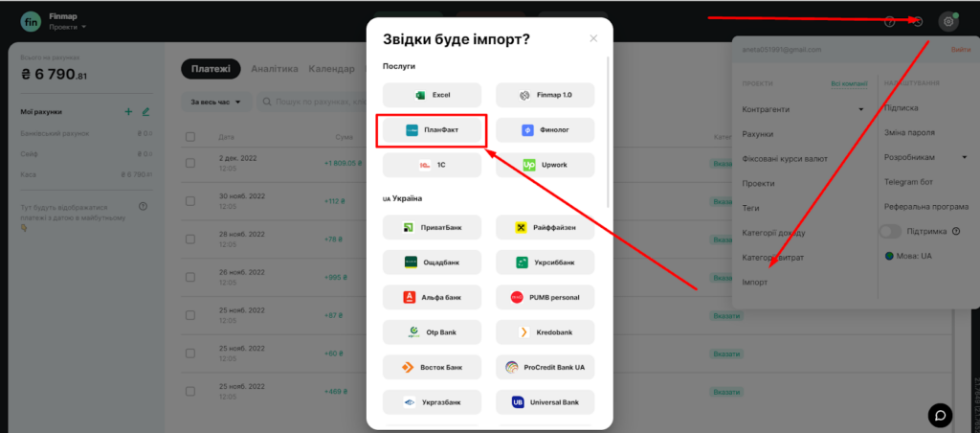Select ПланФакт import option
Screen dimensions: 980x433
point(432,130)
